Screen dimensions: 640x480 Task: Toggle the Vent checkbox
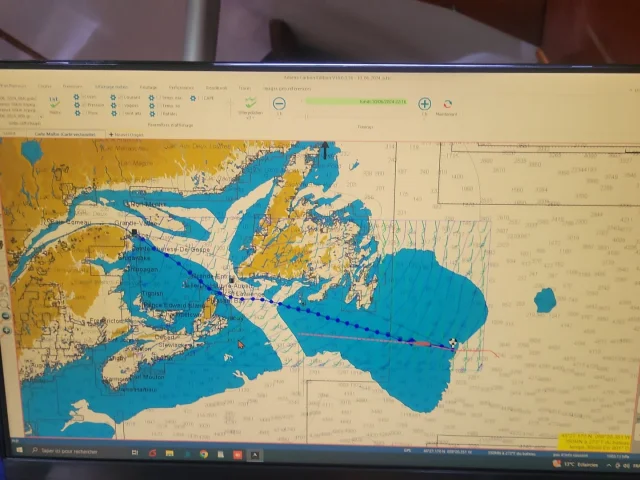83,97
